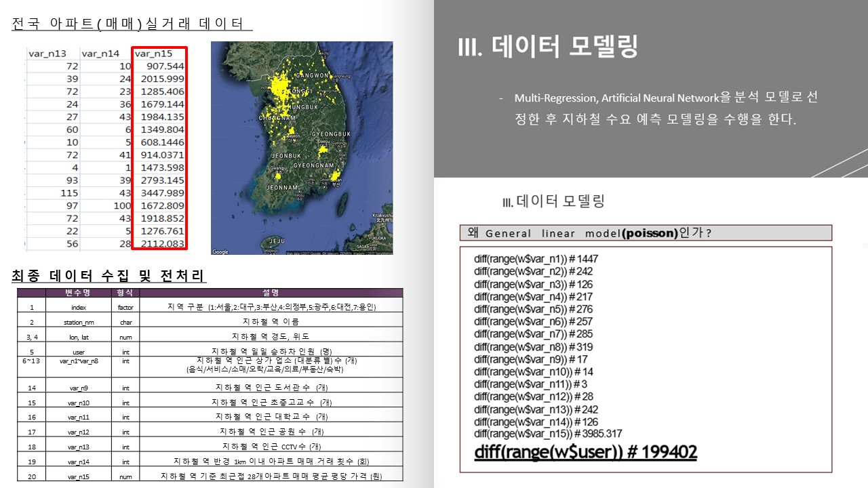
Task: Click the Google logo on the map
Action: [x=220, y=251]
